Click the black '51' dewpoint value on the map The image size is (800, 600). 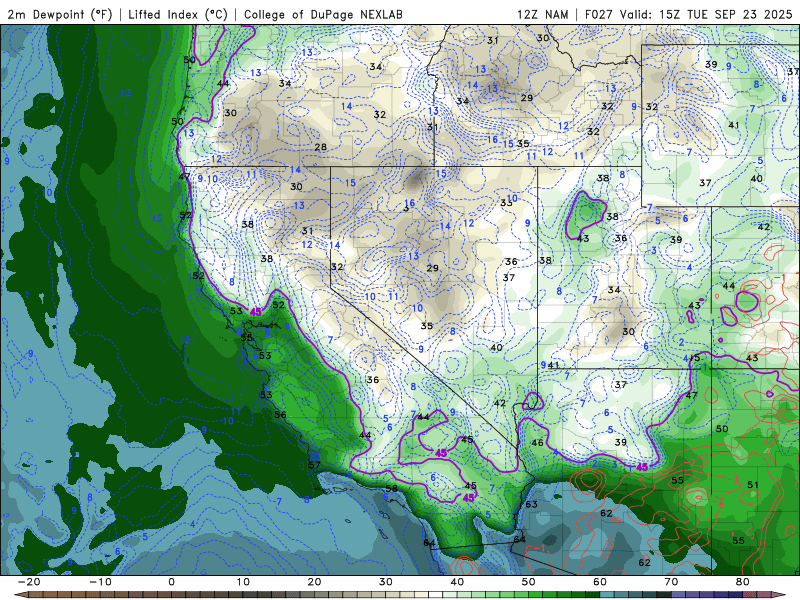tap(753, 484)
